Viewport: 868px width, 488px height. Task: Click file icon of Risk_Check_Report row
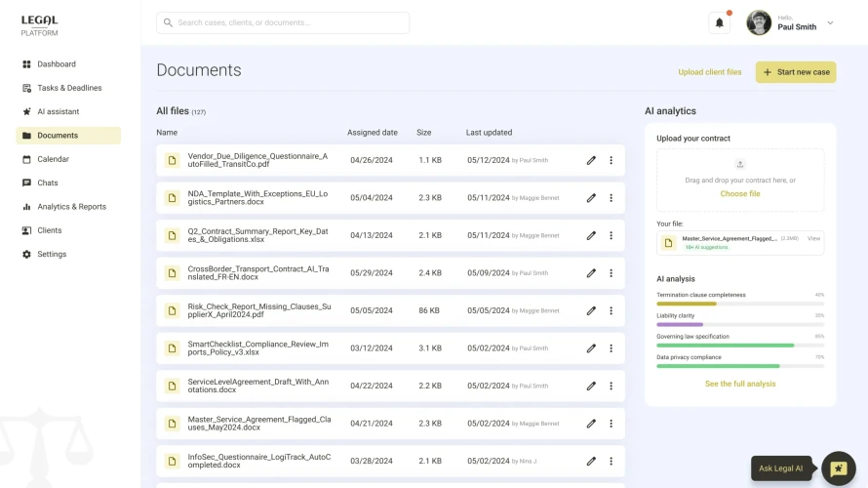(172, 310)
